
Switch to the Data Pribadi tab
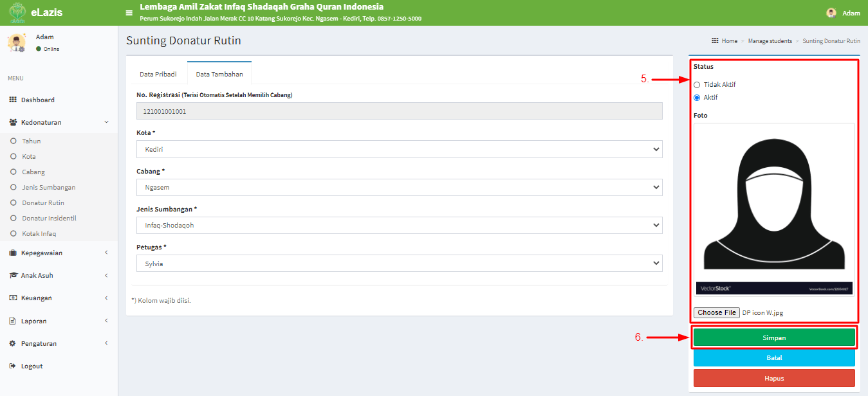tap(158, 74)
